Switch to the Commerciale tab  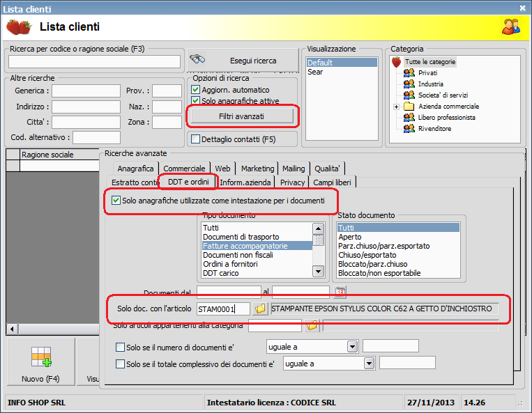[184, 169]
